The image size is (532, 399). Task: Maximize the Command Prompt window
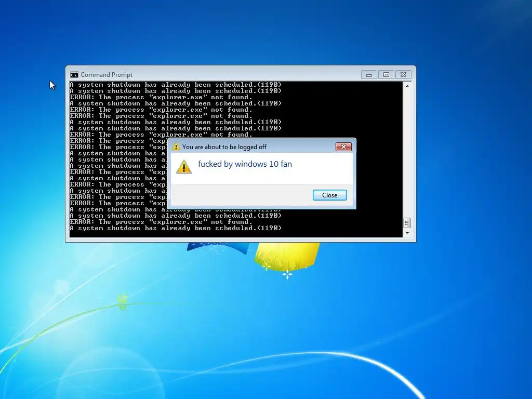point(386,75)
